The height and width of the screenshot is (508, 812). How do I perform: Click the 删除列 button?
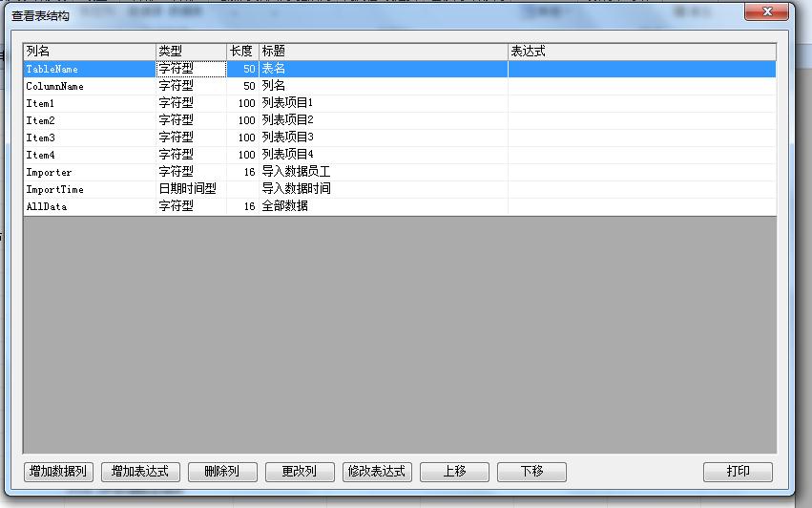[x=222, y=472]
